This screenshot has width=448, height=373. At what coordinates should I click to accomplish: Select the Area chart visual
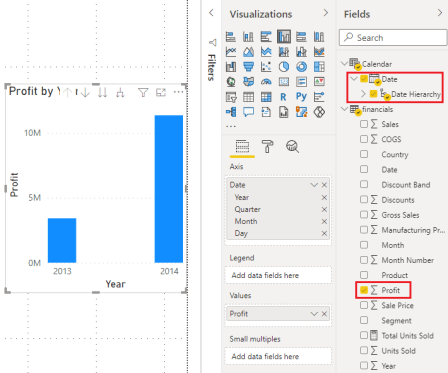[248, 52]
